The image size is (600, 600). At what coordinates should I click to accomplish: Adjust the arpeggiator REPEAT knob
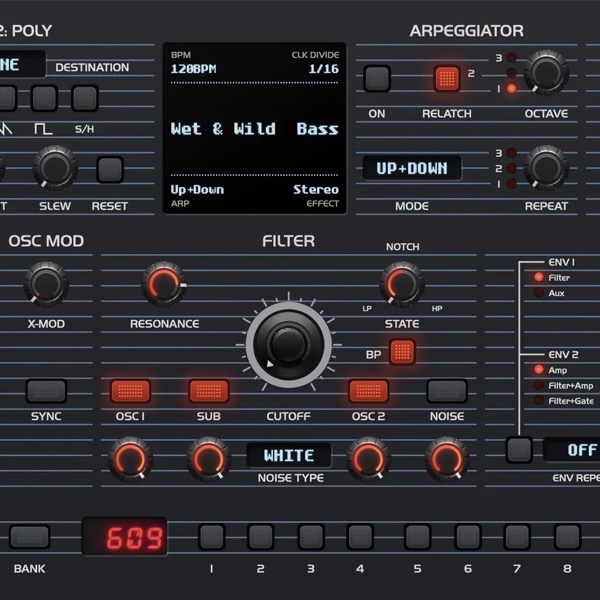pyautogui.click(x=546, y=168)
